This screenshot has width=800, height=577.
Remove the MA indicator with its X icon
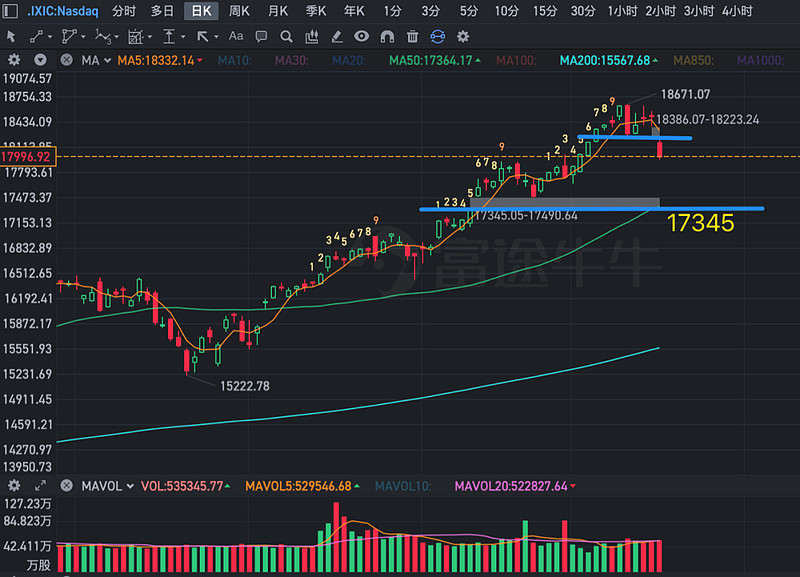click(66, 60)
